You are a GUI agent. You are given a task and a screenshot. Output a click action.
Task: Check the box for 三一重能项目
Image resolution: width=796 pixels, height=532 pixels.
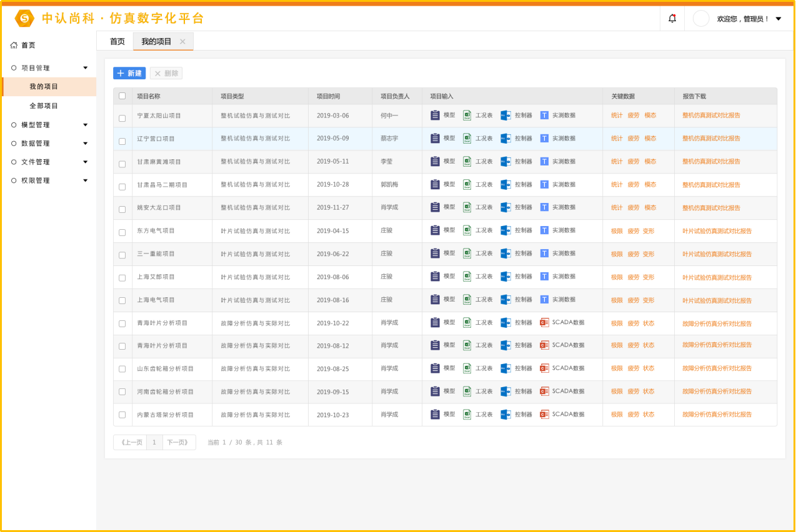(x=122, y=255)
